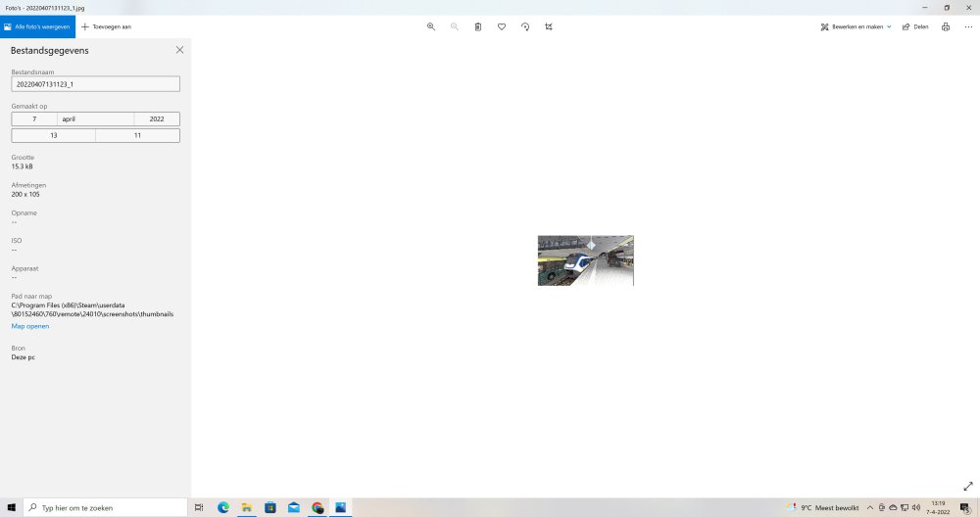Screen dimensions: 980x517
Task: Open the Map openen link
Action: point(30,326)
